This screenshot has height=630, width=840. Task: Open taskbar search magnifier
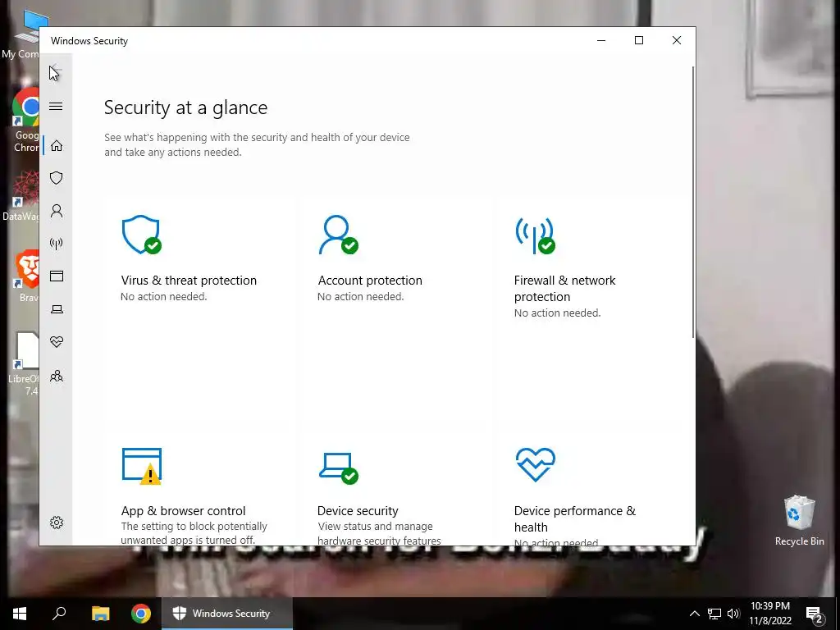coord(59,614)
